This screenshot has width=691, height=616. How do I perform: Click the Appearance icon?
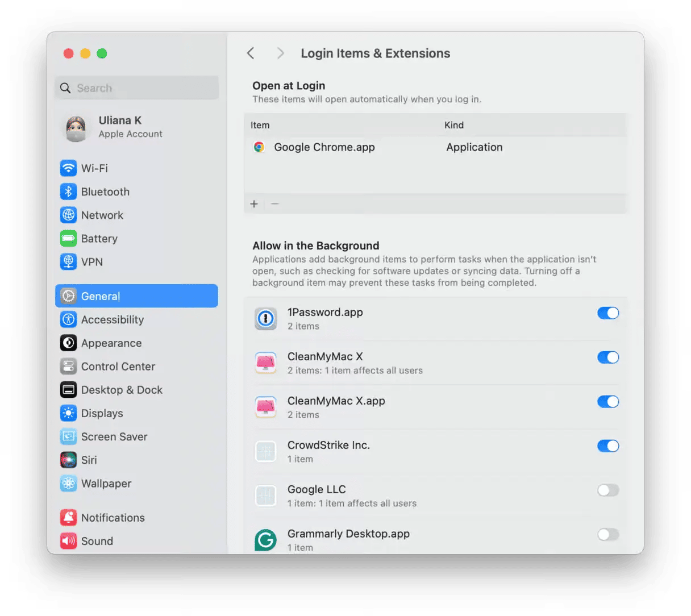68,343
